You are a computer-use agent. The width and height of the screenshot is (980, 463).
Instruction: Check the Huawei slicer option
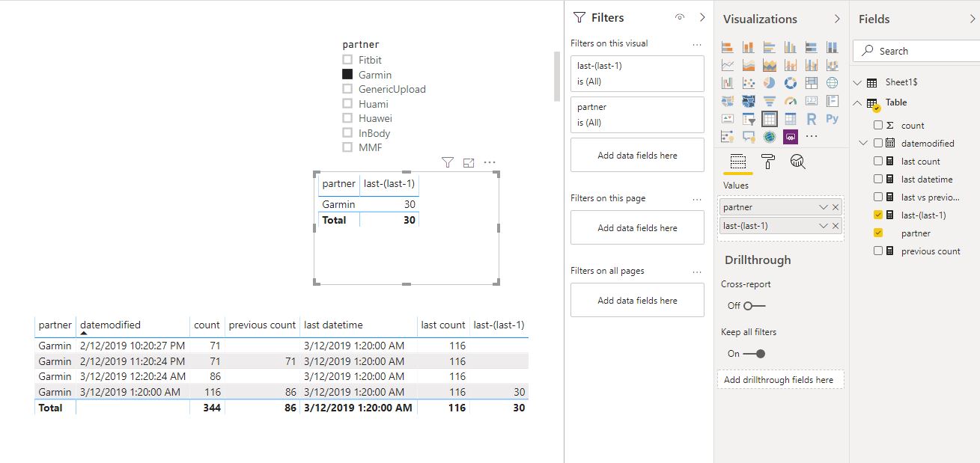click(x=347, y=118)
